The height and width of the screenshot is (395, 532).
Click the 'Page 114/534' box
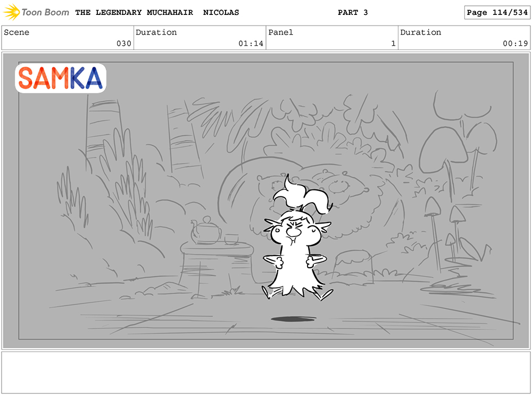point(497,13)
